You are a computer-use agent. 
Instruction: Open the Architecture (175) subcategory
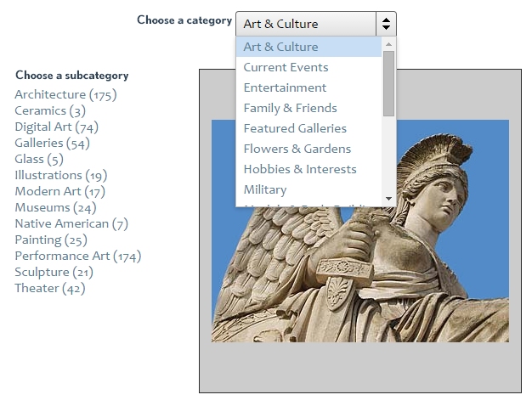pos(65,94)
